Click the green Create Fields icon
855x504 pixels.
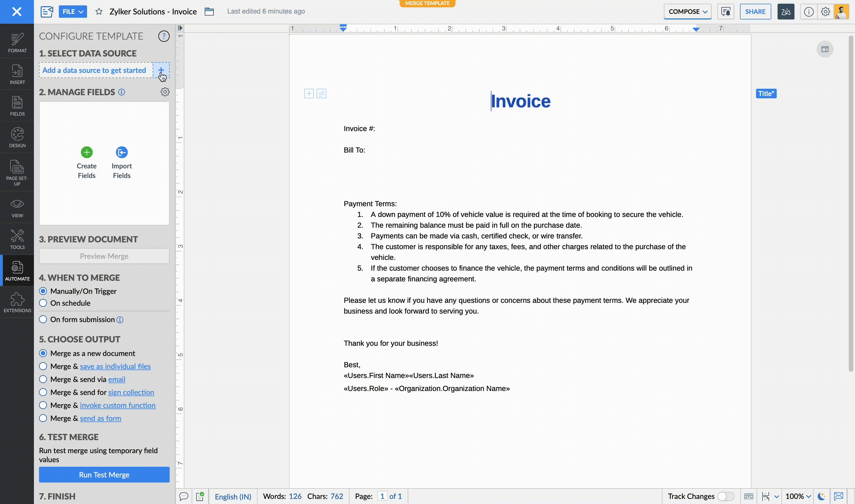[x=87, y=153]
